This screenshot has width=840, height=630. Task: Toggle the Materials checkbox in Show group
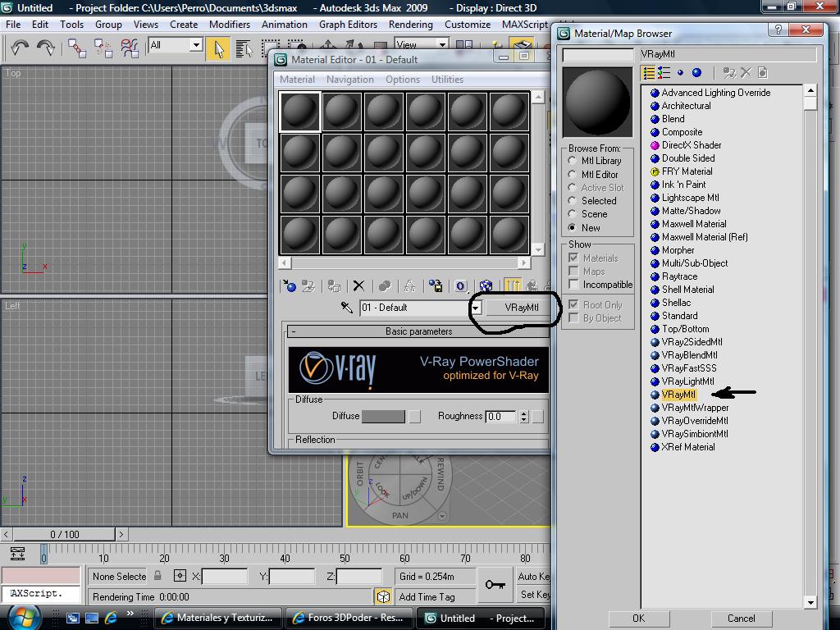click(x=573, y=258)
